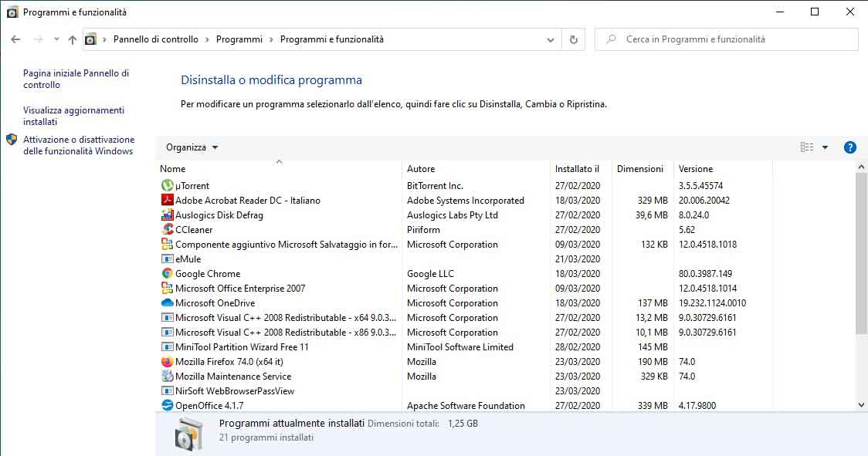Open the address bar history dropdown
The width and height of the screenshot is (868, 456).
pos(551,39)
